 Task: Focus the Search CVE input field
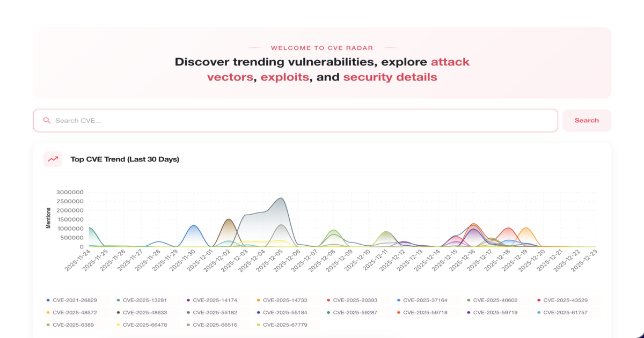point(301,121)
